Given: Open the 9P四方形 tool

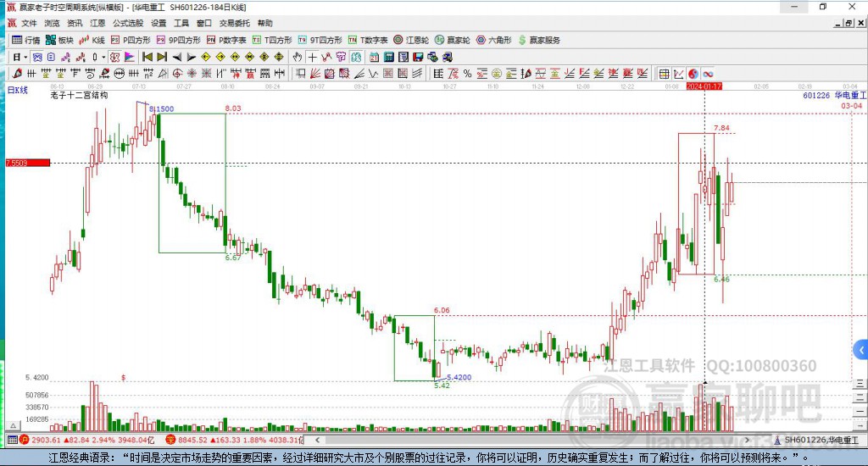Looking at the screenshot, I should coord(179,40).
